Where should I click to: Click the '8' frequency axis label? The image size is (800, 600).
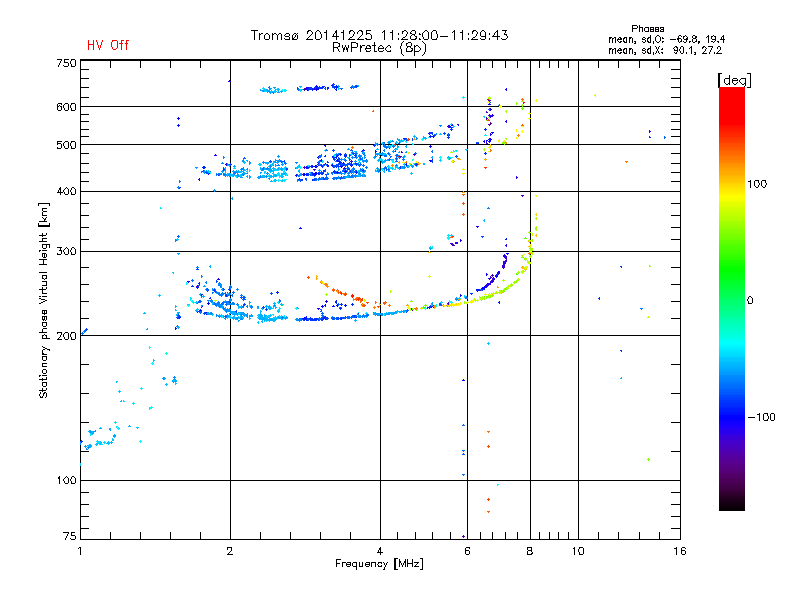click(x=530, y=551)
